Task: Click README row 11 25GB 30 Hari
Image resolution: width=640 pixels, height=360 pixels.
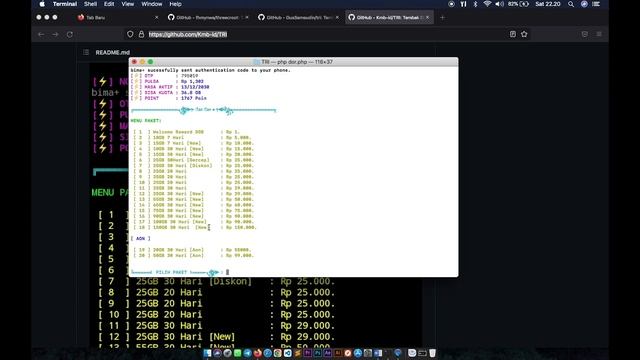Action: [x=216, y=325]
